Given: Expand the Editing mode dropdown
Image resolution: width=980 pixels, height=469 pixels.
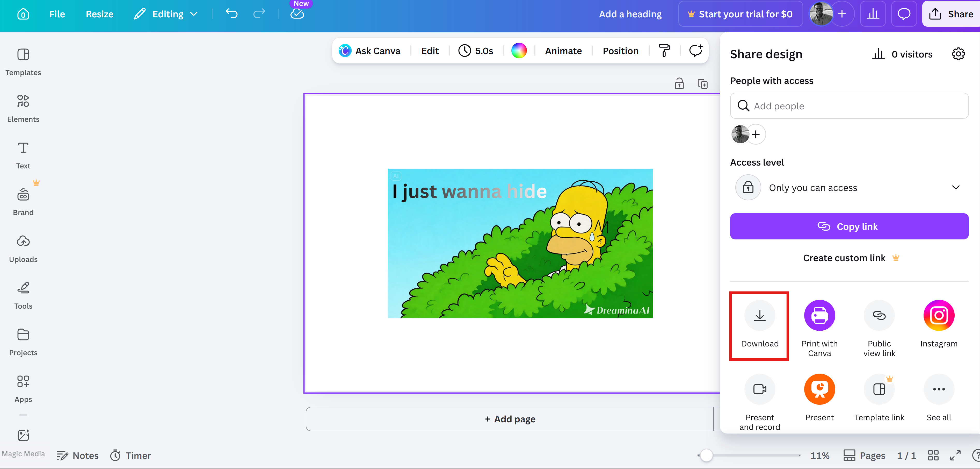Looking at the screenshot, I should click(166, 14).
